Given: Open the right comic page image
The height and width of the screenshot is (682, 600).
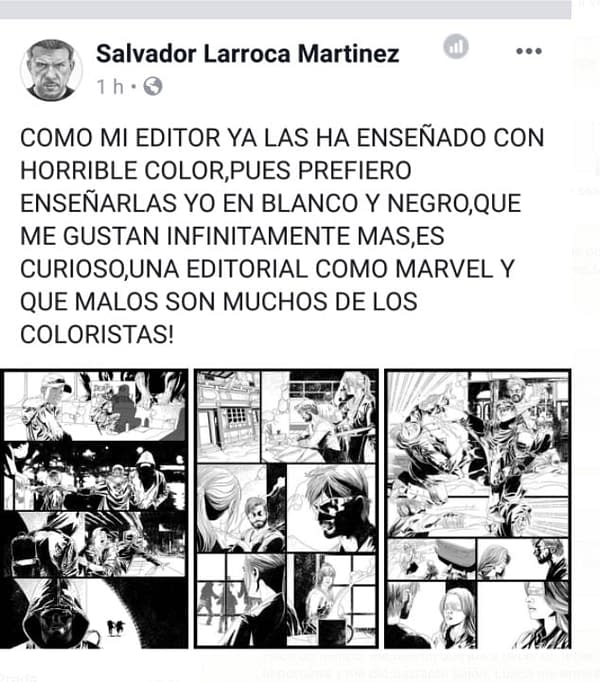Looking at the screenshot, I should click(x=478, y=508).
